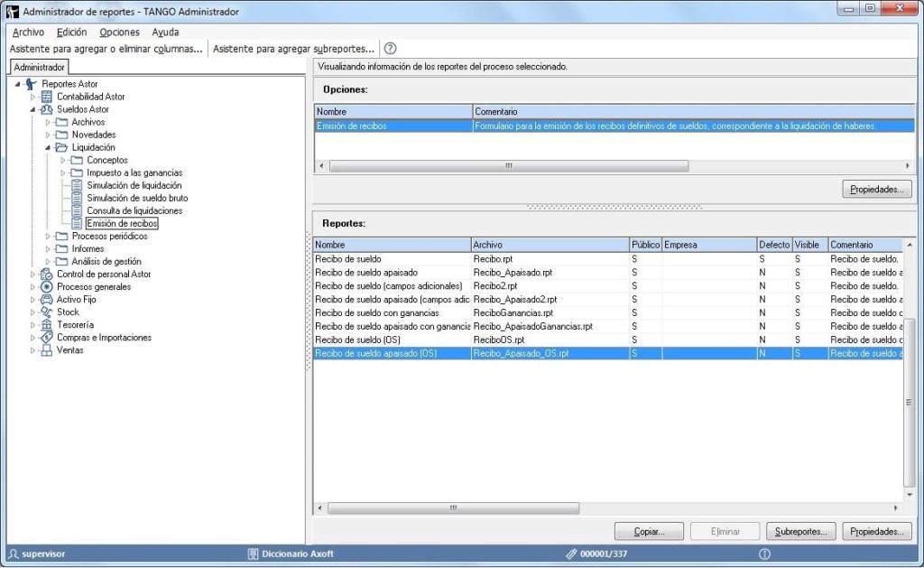This screenshot has height=568, width=924.
Task: Click the Contabilidad Astor module icon
Action: coord(47,97)
